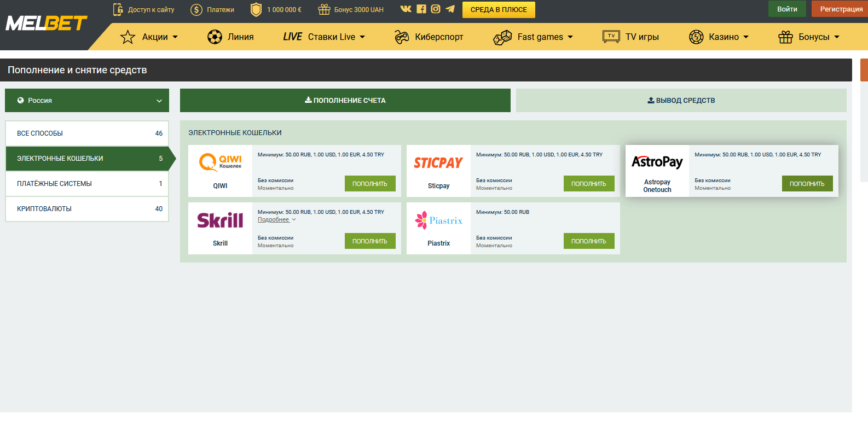Open the TV игры menu item
This screenshot has height=425, width=868.
click(x=642, y=37)
